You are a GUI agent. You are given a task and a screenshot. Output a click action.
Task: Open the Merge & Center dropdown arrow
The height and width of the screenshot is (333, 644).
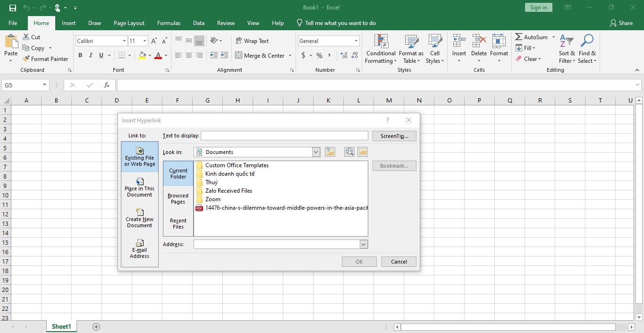coord(290,55)
